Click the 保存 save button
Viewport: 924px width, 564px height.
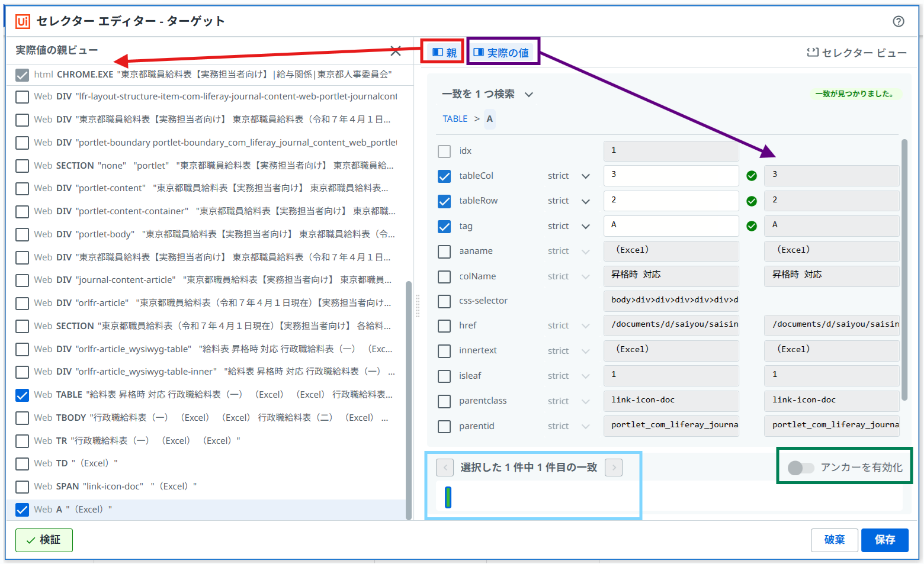pyautogui.click(x=885, y=540)
